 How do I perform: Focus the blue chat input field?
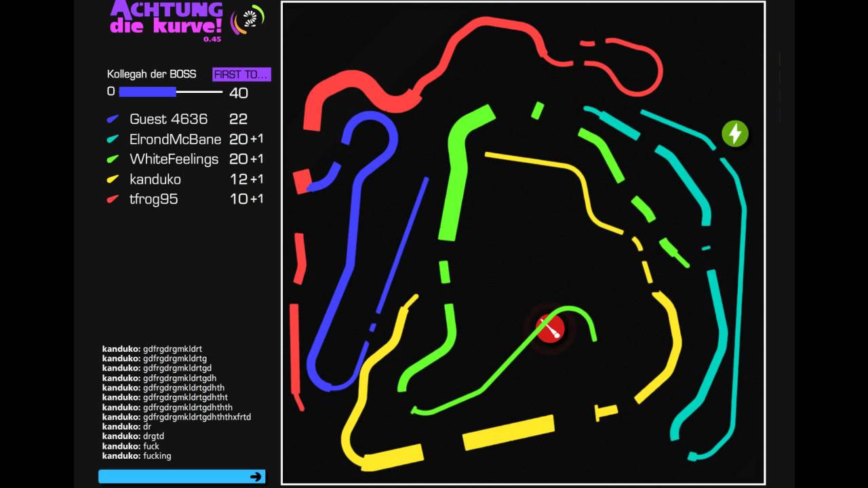182,476
